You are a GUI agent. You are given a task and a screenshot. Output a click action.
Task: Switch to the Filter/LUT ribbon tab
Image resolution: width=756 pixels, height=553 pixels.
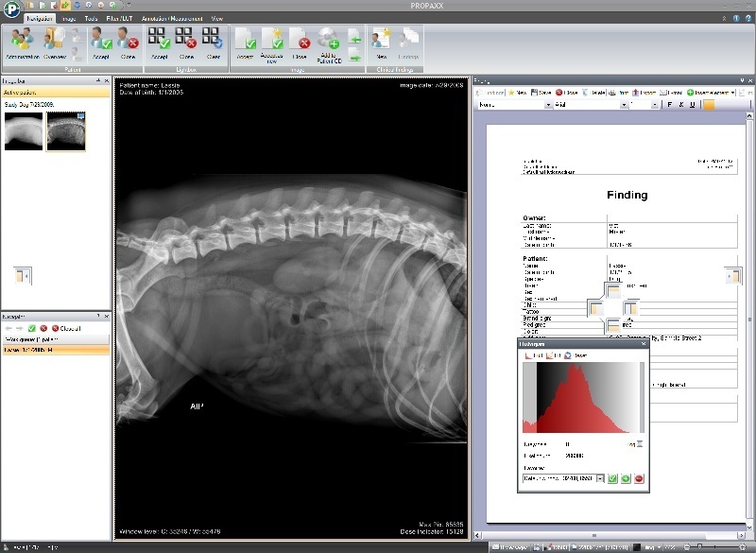(119, 18)
